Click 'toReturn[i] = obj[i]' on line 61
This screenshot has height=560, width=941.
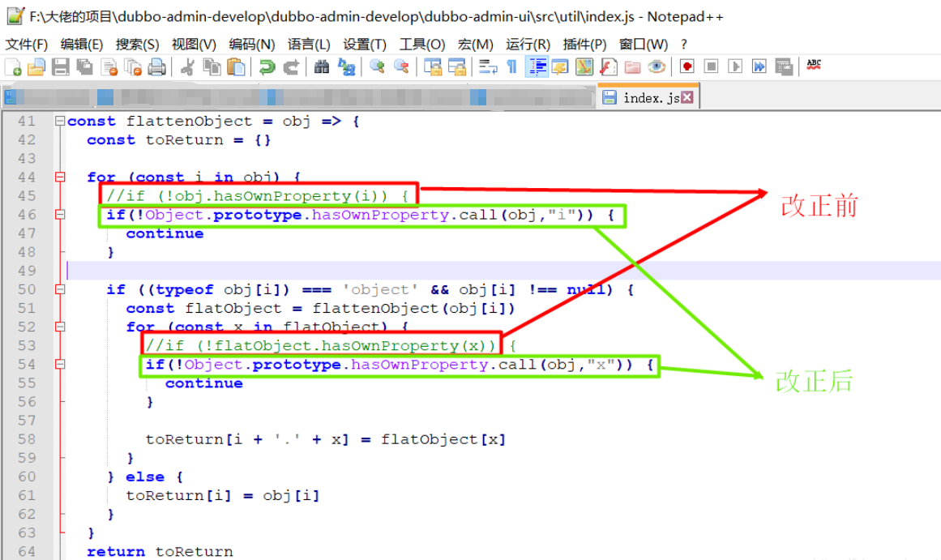[x=223, y=496]
